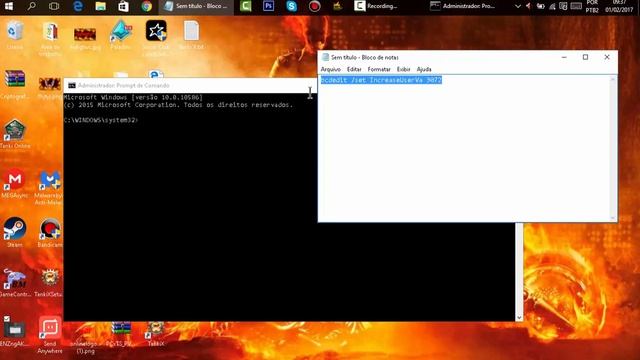
Task: Launch Microsoft Edge from the taskbar
Action: 78,6
